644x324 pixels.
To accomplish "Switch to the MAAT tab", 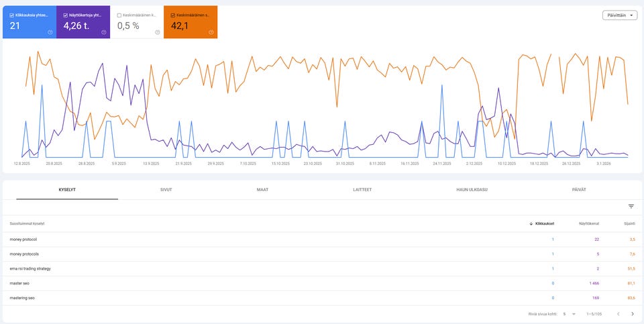I will coord(262,190).
